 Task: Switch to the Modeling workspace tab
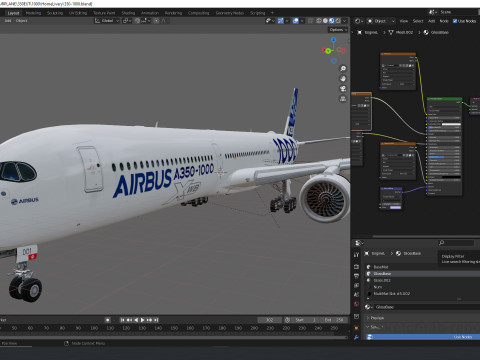[33, 13]
